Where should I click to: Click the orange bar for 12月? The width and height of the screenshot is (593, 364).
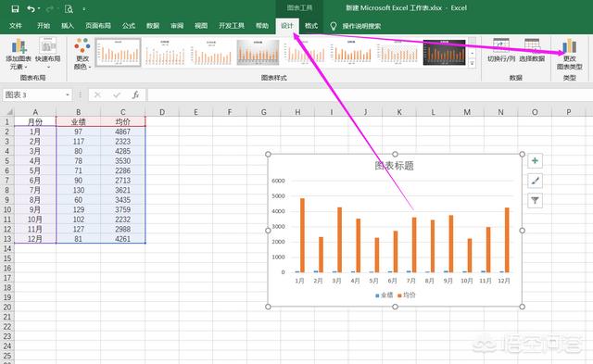pos(507,240)
